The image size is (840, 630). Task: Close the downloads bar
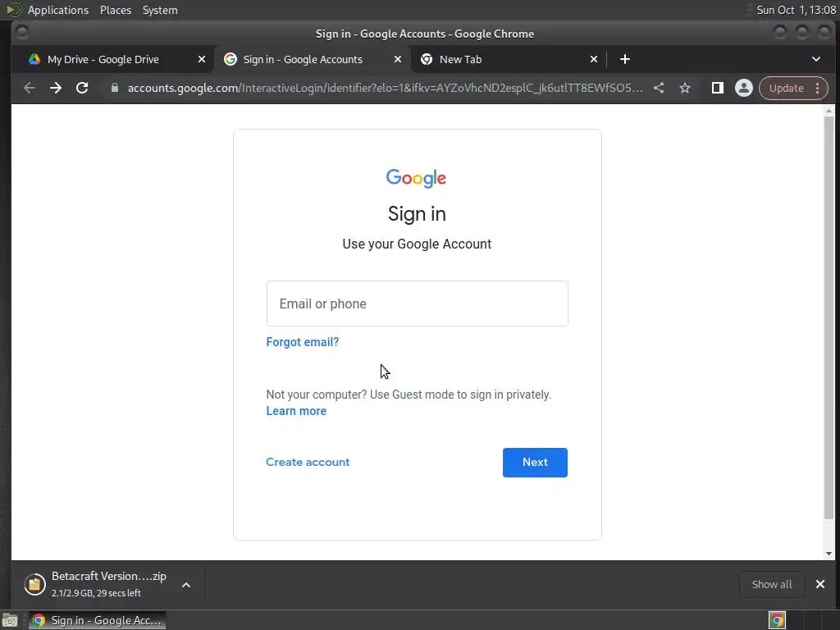point(820,584)
